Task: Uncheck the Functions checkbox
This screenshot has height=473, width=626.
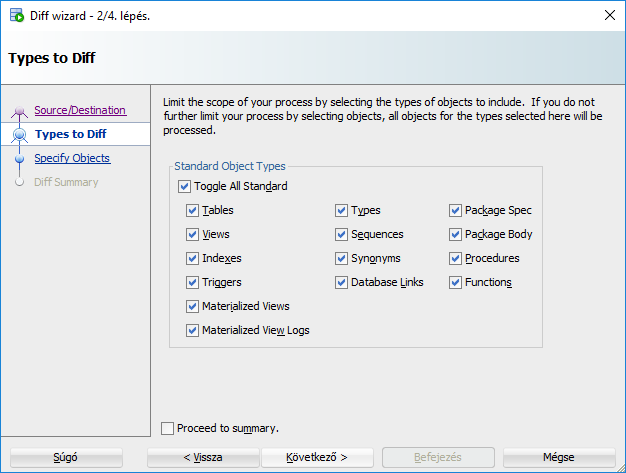Action: pos(455,282)
